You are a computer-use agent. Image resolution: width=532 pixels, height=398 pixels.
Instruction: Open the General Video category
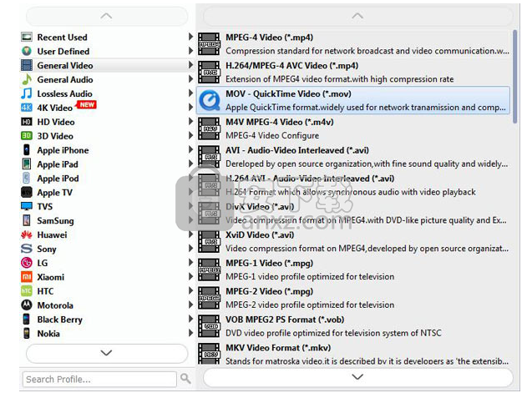click(107, 65)
